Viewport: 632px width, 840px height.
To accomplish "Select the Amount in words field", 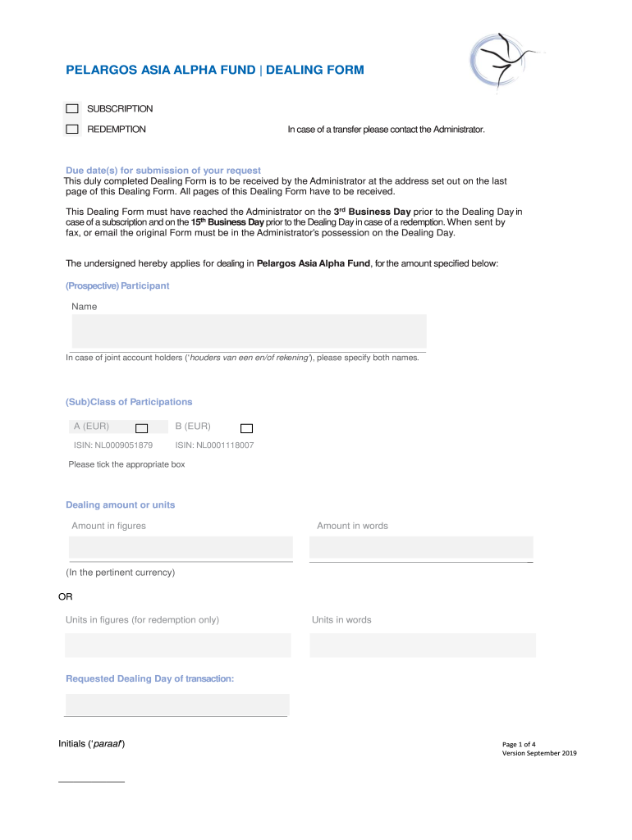I will [421, 547].
